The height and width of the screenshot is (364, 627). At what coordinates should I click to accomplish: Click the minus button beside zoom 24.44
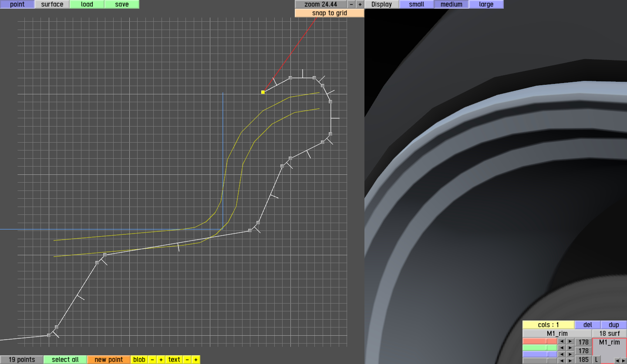pos(351,4)
